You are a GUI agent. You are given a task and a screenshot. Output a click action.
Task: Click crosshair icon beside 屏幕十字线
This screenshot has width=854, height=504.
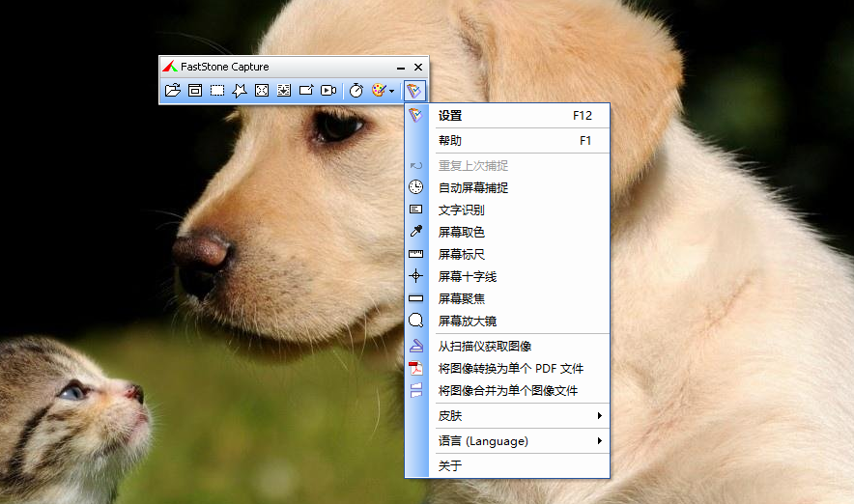click(x=416, y=276)
